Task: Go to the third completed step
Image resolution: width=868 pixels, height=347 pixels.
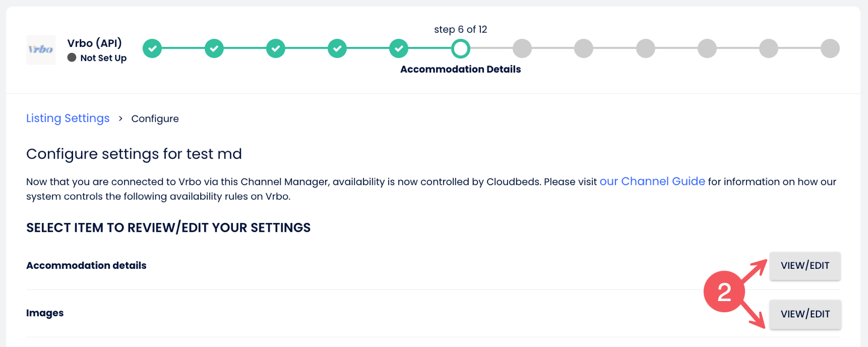Action: [x=276, y=48]
